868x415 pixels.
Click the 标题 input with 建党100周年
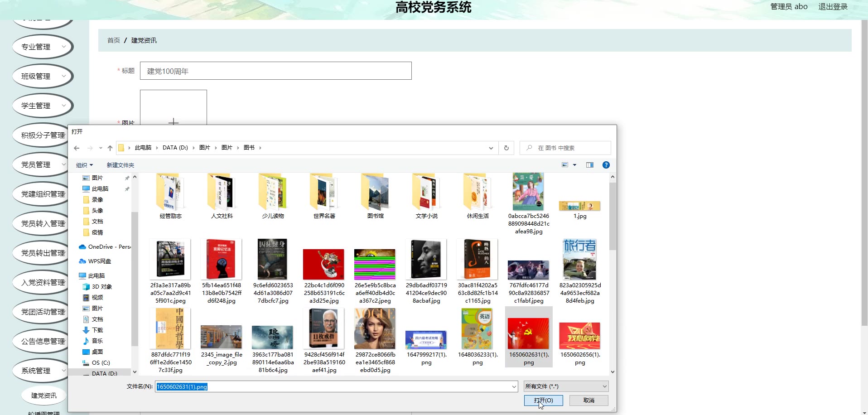(276, 71)
